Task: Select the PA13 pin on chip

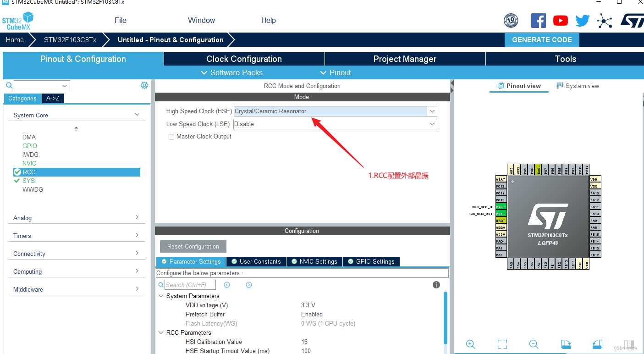Action: 595,193
